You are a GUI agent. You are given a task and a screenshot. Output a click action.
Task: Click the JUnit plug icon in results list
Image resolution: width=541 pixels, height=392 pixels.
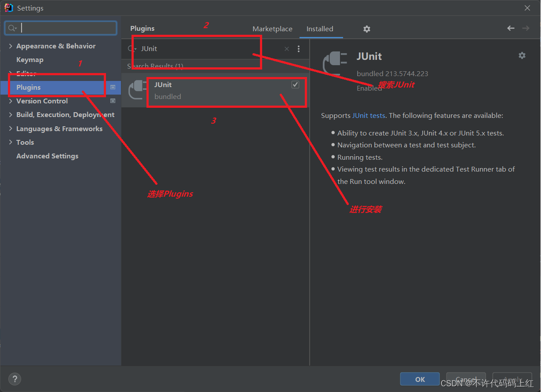[137, 90]
